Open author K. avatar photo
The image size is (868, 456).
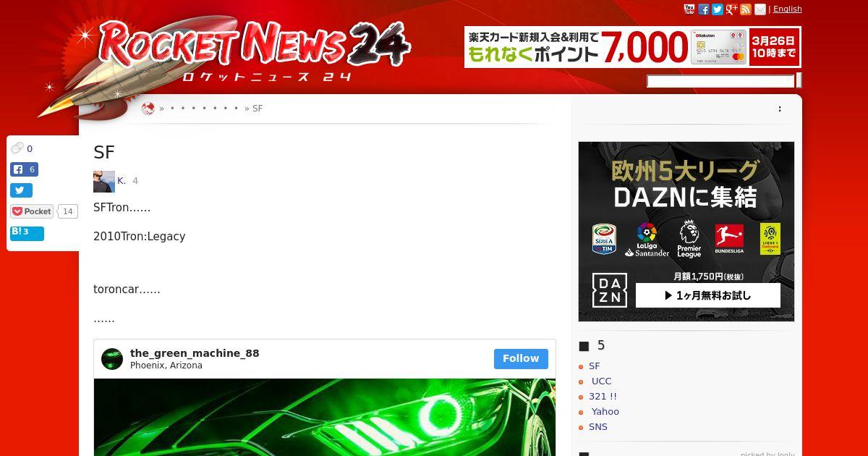tap(104, 182)
